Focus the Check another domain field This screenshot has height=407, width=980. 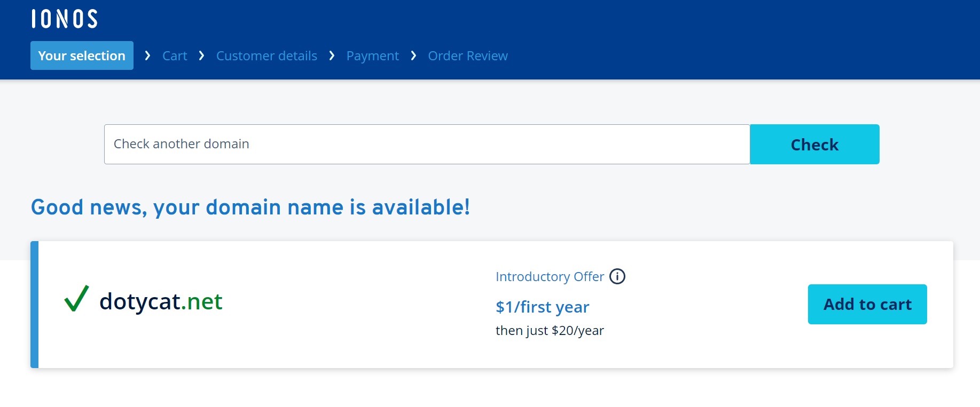pyautogui.click(x=427, y=144)
